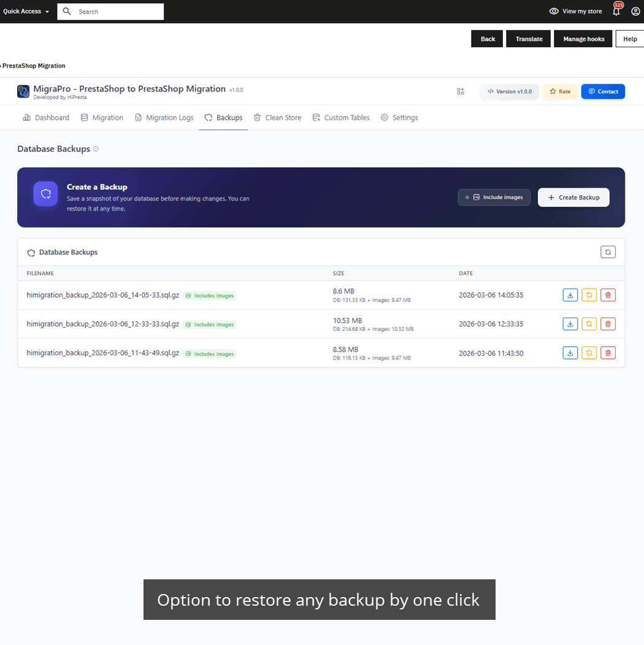Refresh the Database Backups list

(608, 252)
